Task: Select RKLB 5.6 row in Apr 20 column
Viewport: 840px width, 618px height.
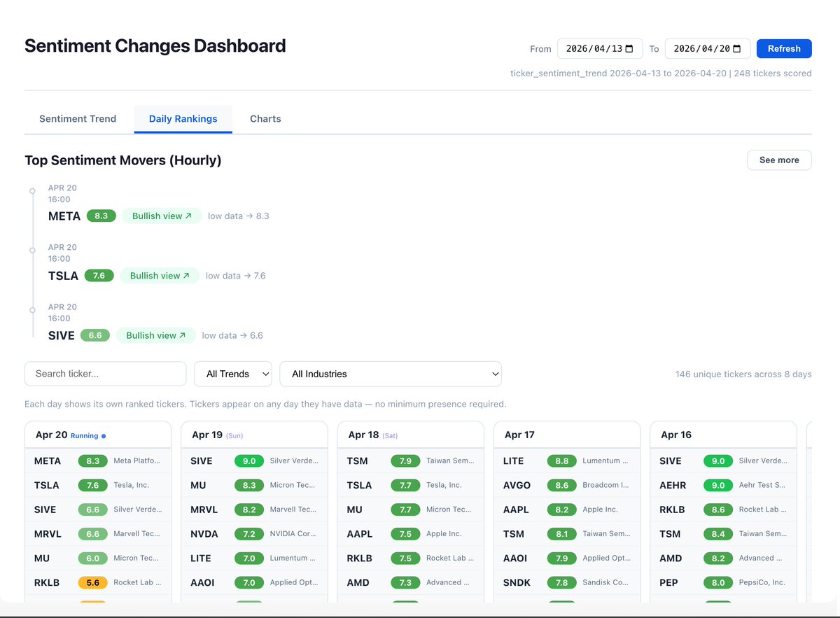Action: 98,582
